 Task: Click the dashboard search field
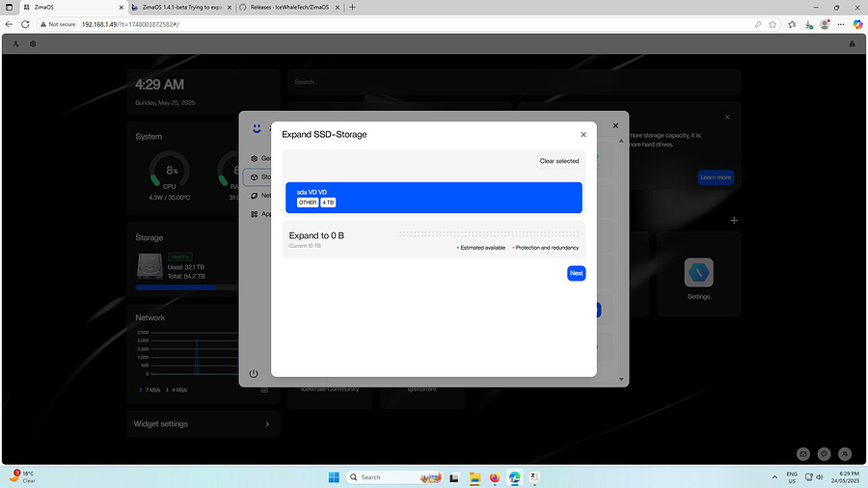tap(514, 82)
